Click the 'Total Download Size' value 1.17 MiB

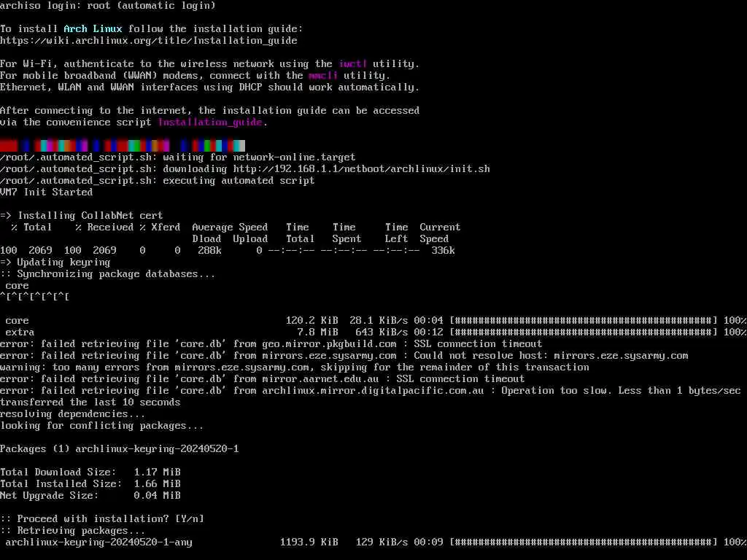pyautogui.click(x=158, y=472)
